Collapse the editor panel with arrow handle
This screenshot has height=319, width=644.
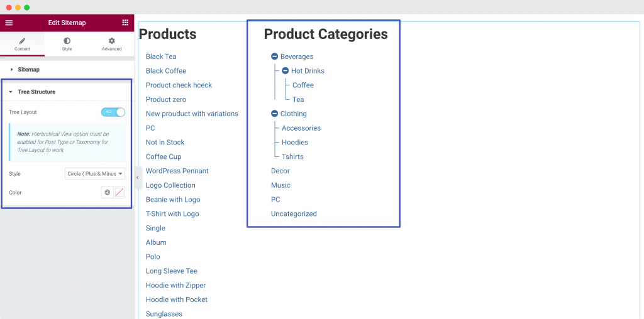[138, 178]
